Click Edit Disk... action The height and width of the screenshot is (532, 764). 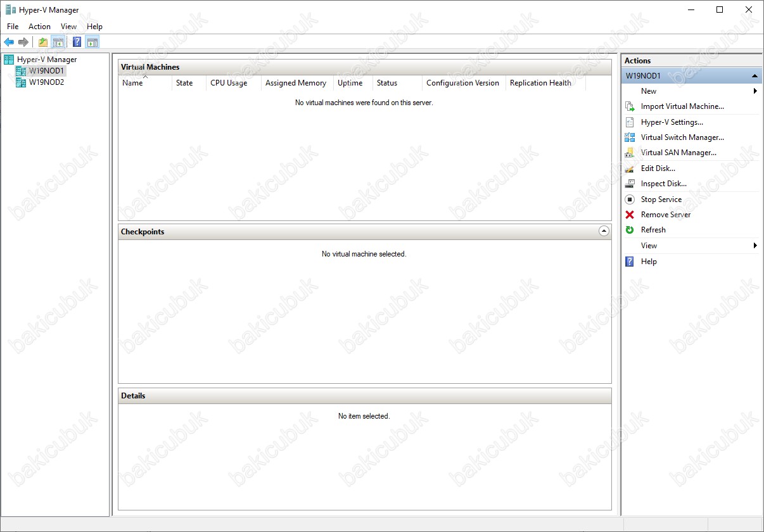[x=658, y=168]
